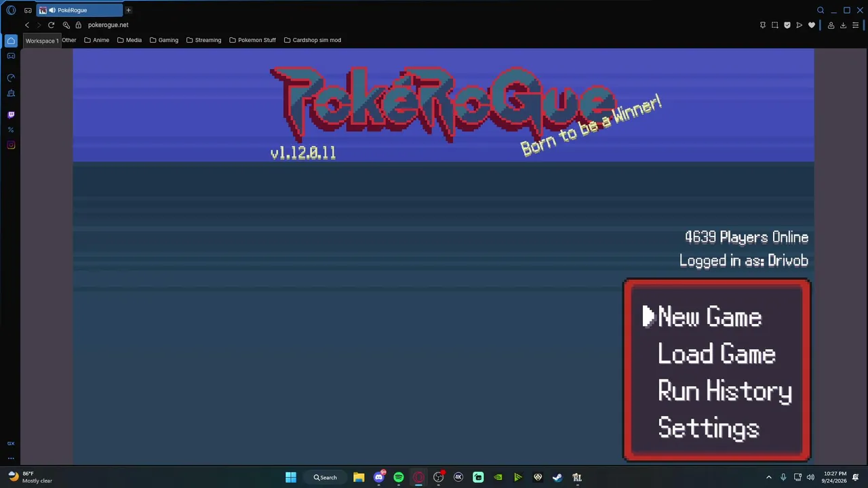The height and width of the screenshot is (488, 868).
Task: Open the Pokemon Stuff bookmarks folder
Action: [x=252, y=40]
